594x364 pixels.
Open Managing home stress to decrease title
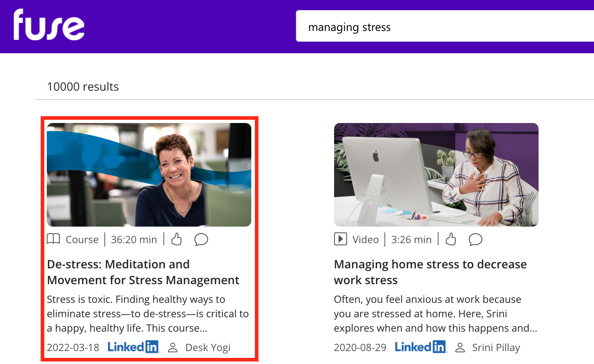pyautogui.click(x=430, y=272)
